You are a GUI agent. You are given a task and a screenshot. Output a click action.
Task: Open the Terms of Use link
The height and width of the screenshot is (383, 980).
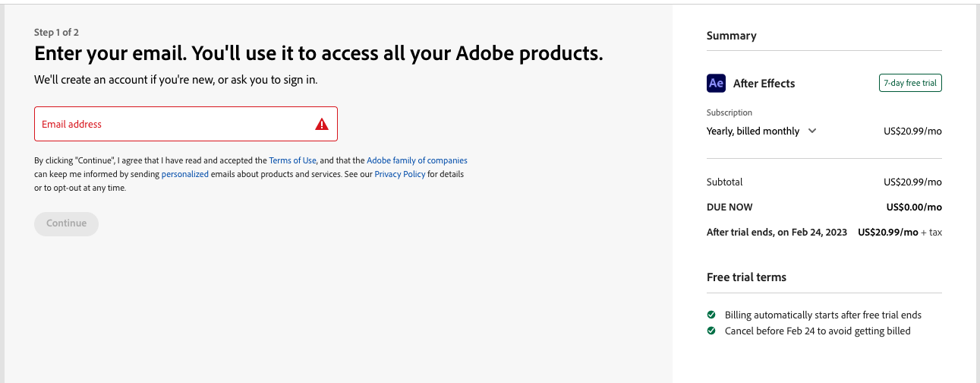(292, 160)
